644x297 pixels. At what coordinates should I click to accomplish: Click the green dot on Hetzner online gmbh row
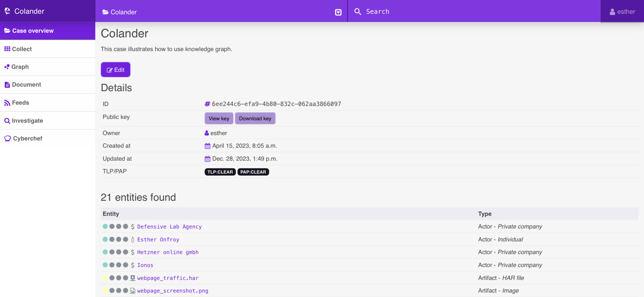(x=105, y=252)
